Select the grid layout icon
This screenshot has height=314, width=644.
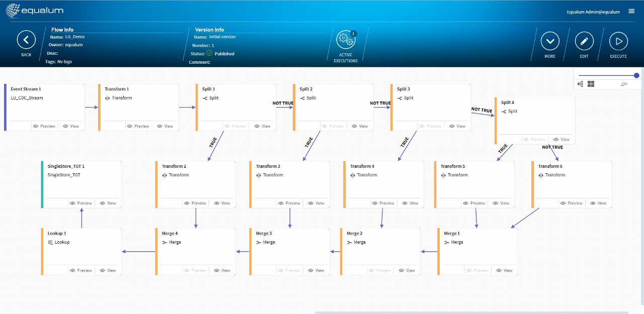coord(591,84)
